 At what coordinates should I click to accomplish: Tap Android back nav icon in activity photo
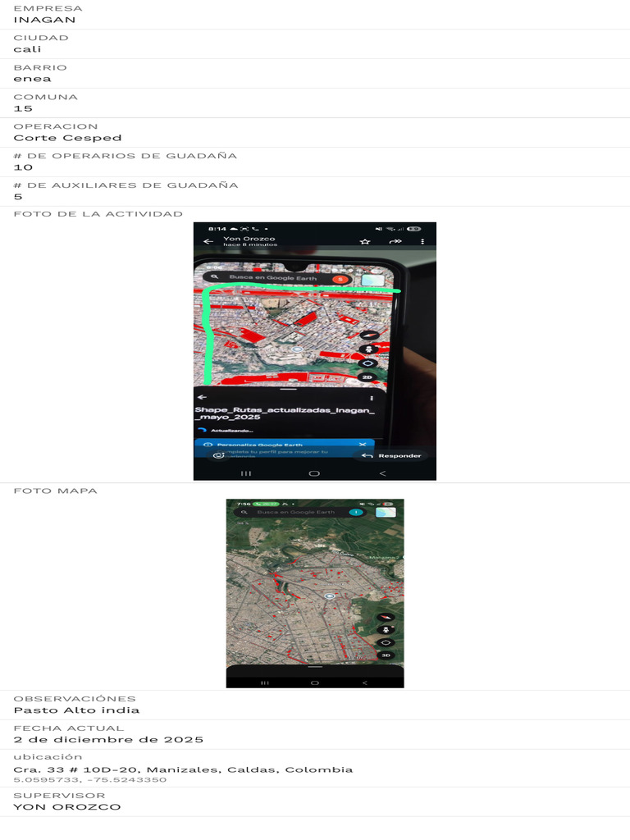click(x=382, y=473)
